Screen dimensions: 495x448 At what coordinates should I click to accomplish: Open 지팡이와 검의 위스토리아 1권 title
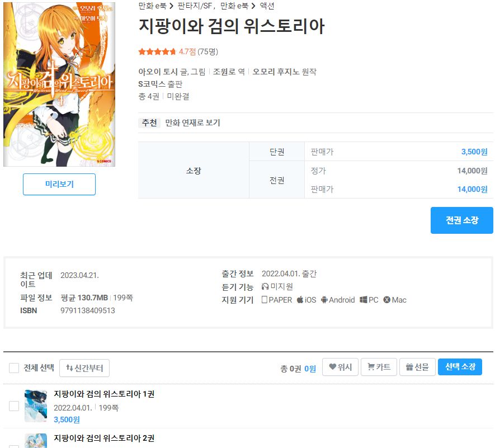click(104, 394)
